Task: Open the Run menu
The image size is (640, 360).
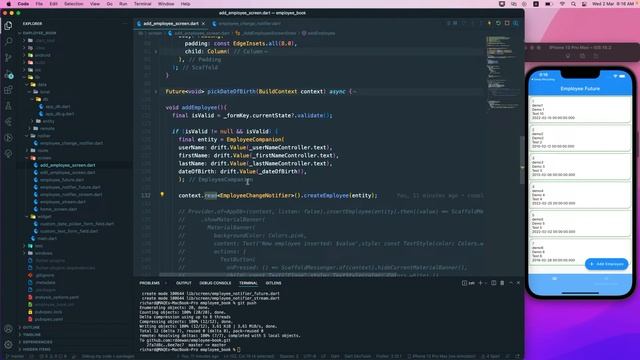Action: coord(123,4)
